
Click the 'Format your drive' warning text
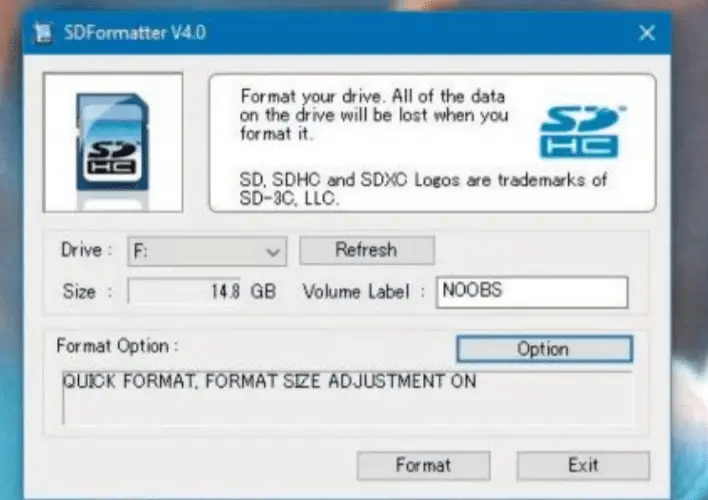[374, 115]
